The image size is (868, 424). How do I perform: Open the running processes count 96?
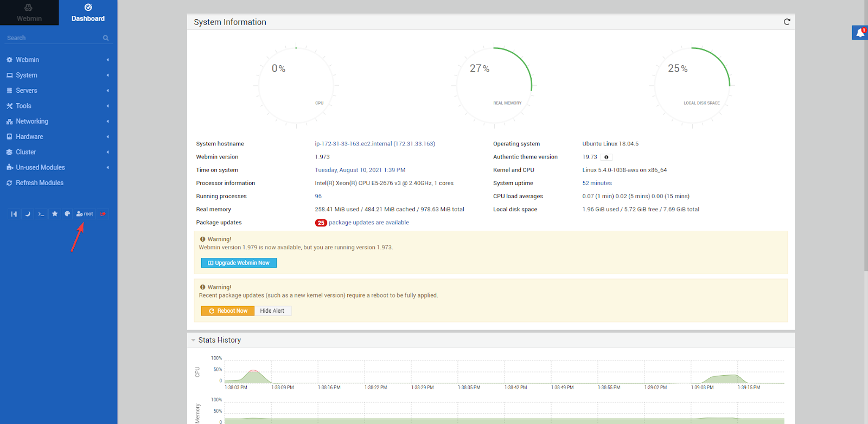tap(318, 197)
